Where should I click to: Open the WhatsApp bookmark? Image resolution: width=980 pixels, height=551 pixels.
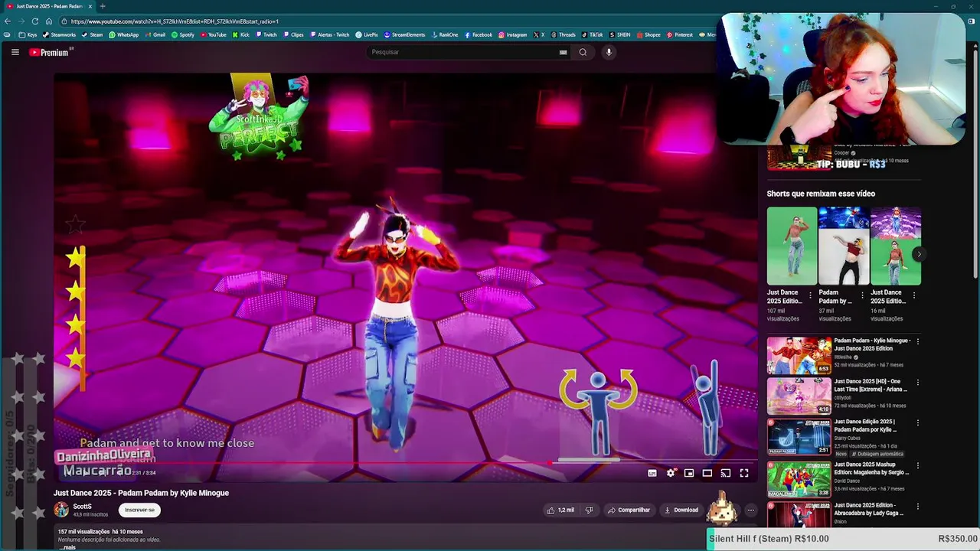click(x=124, y=34)
